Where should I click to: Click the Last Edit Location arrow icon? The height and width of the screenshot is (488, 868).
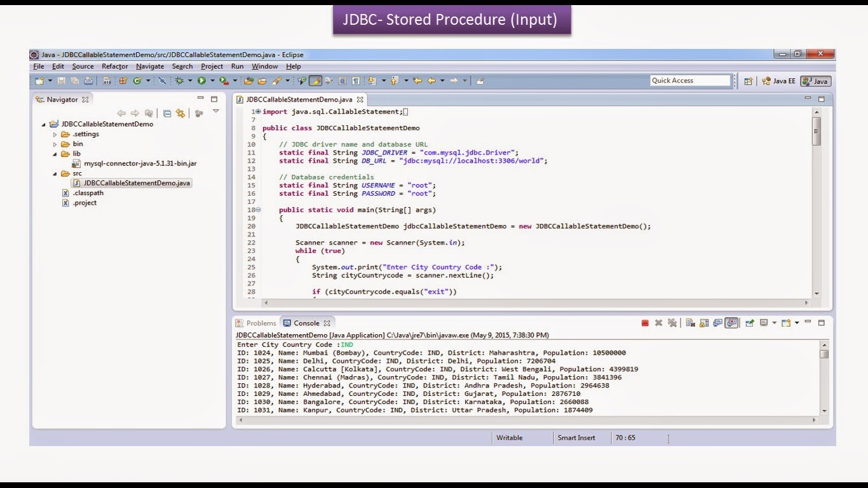coord(416,81)
